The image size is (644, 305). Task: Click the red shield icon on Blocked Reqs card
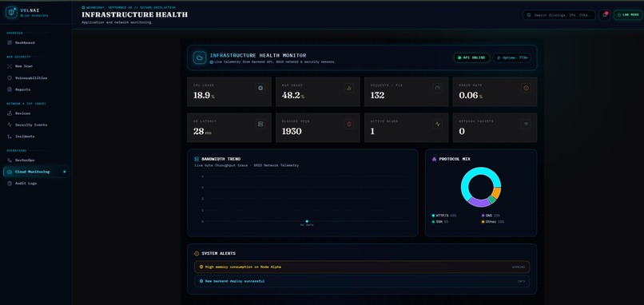[348, 124]
